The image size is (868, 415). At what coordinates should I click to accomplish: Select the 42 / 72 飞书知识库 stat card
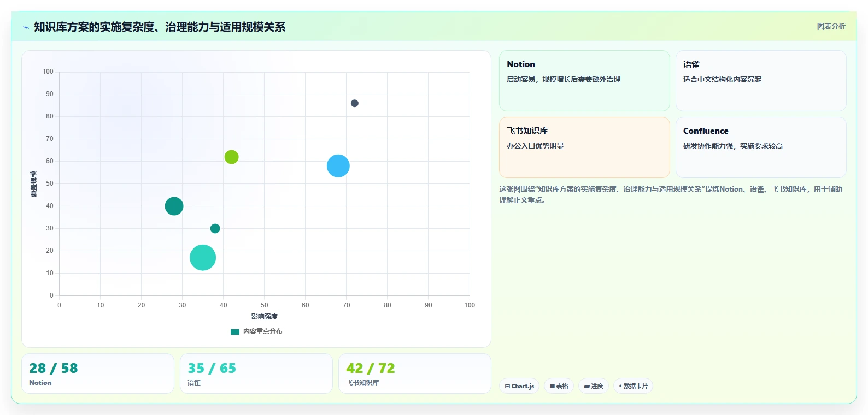[x=415, y=373]
